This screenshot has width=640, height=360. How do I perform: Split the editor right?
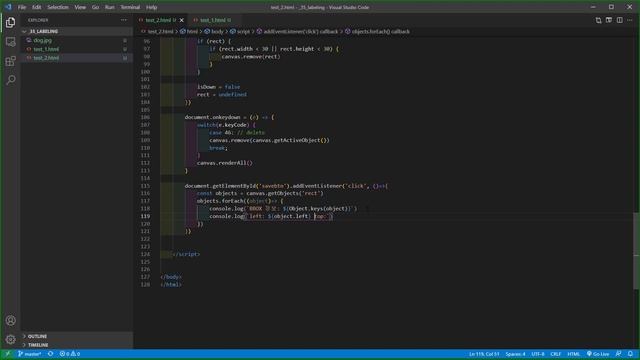[620, 20]
